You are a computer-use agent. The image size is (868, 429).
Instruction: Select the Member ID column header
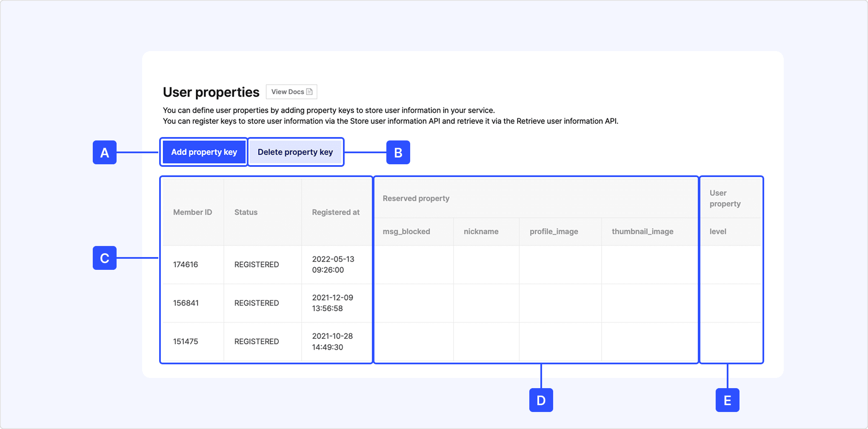click(192, 212)
